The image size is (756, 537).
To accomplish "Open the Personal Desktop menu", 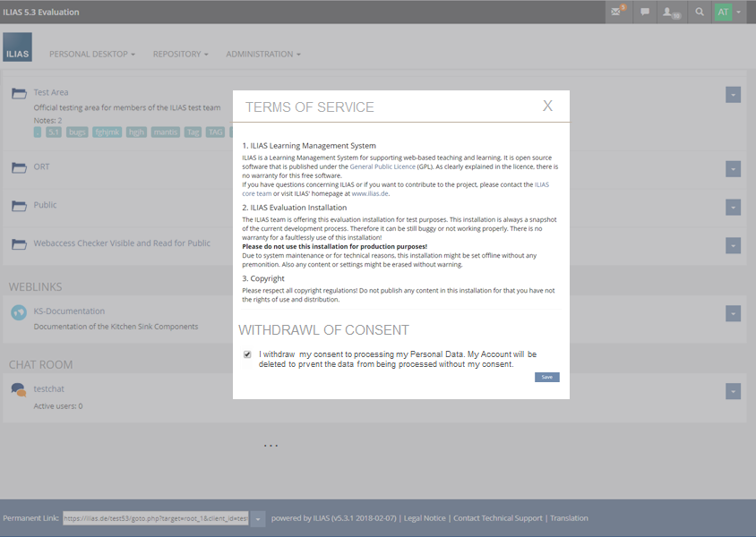I will point(92,54).
